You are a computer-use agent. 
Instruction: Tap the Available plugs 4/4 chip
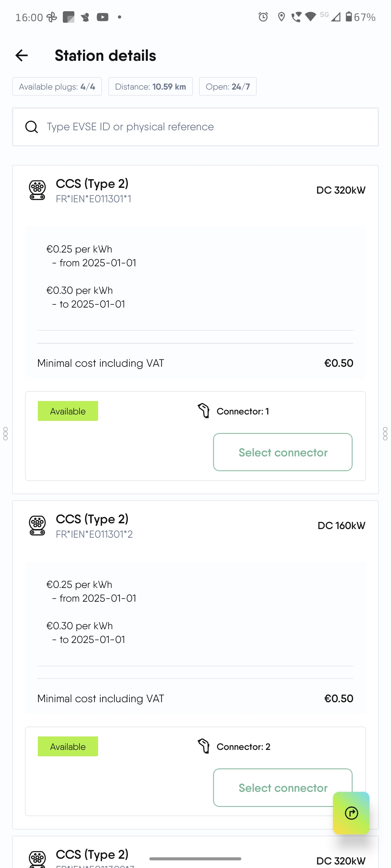point(57,87)
